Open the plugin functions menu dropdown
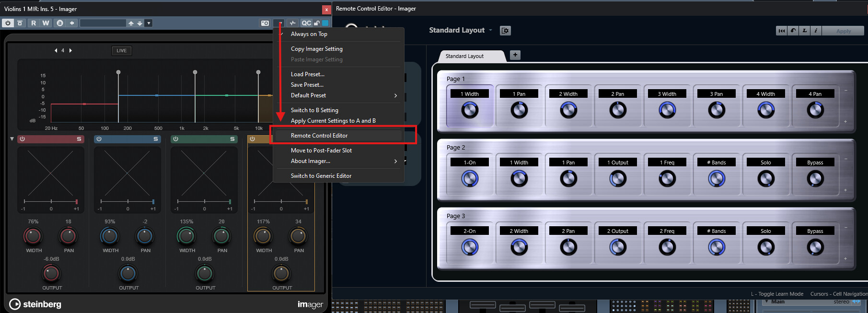This screenshot has height=313, width=868. click(278, 23)
